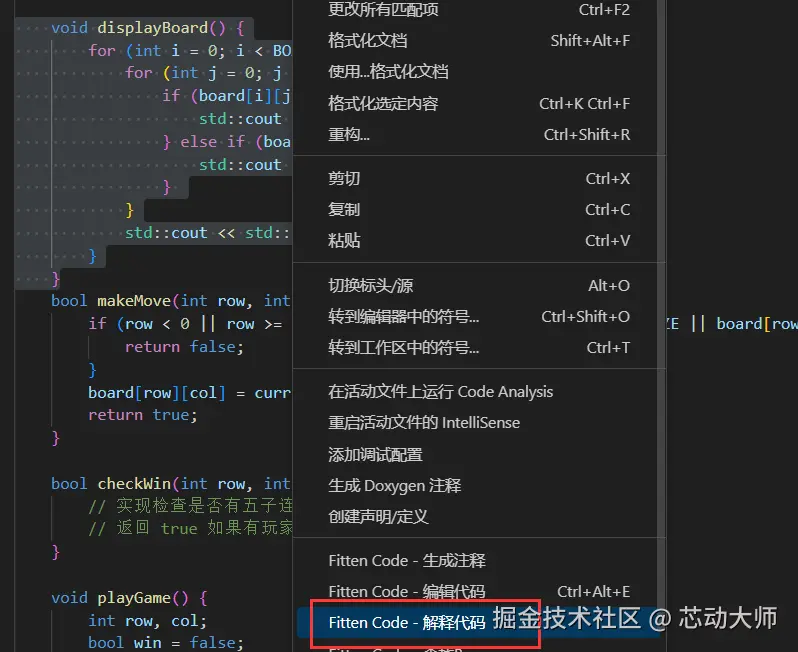The height and width of the screenshot is (652, 798).
Task: Click 创建声明/定义 menu item
Action: tap(479, 517)
